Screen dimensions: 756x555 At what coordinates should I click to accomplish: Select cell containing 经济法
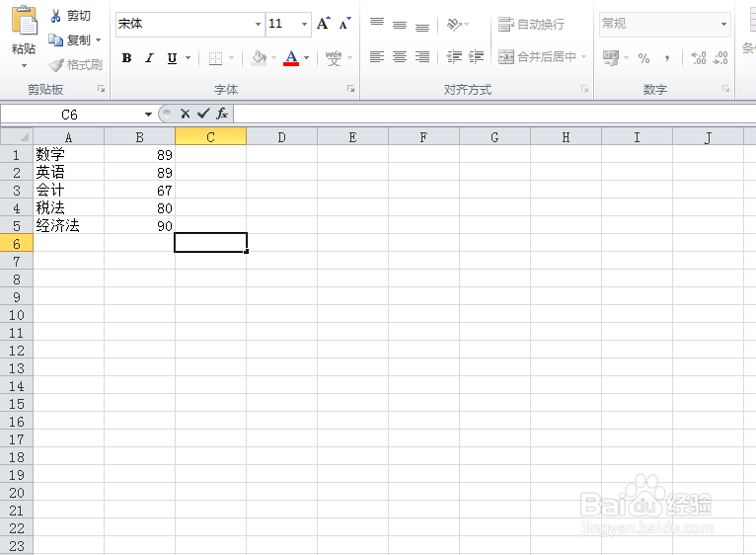pyautogui.click(x=68, y=225)
